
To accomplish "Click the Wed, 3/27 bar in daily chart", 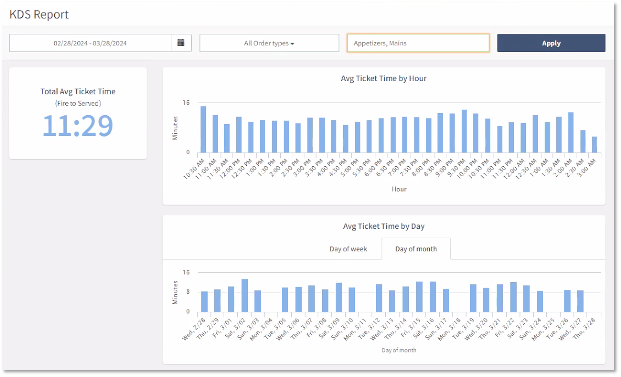I will coord(580,301).
